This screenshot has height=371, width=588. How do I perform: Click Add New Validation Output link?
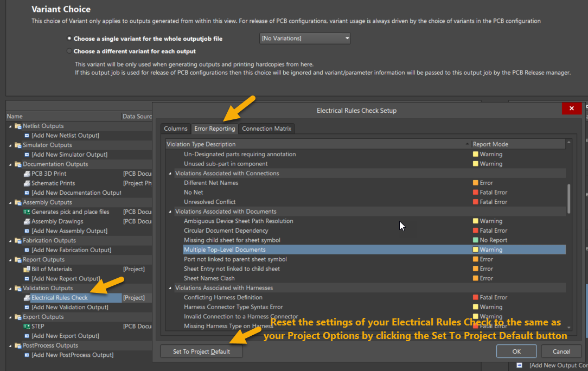(x=70, y=307)
